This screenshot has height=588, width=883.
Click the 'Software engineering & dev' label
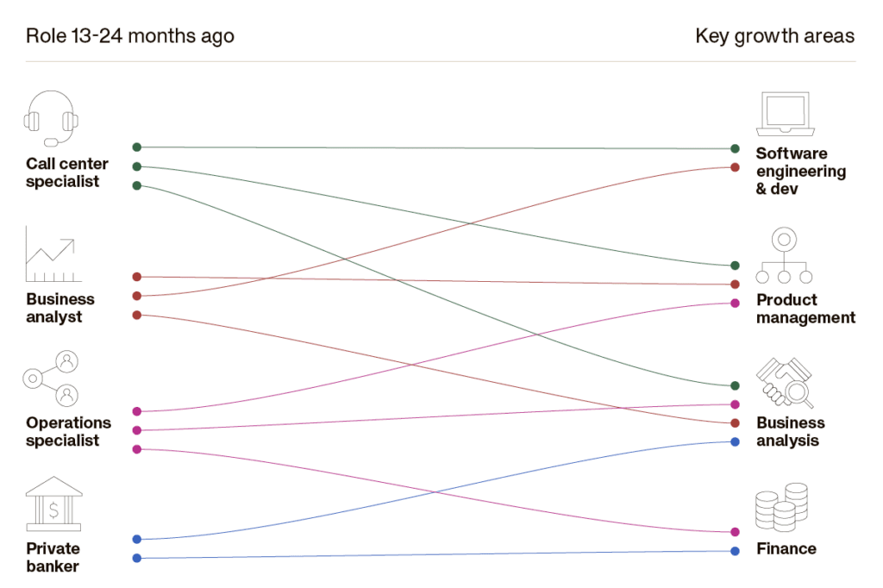point(800,171)
